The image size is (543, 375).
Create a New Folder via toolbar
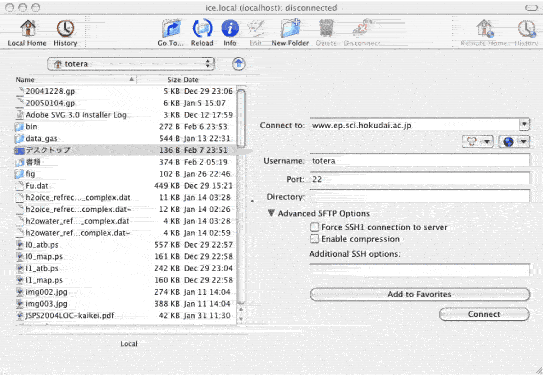point(290,29)
